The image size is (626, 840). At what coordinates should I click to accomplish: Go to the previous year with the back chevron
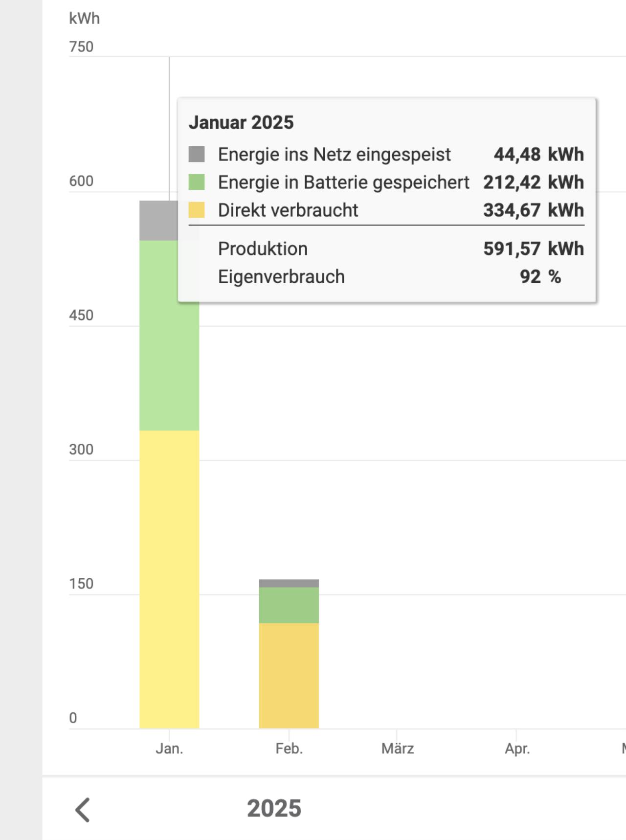pos(83,809)
